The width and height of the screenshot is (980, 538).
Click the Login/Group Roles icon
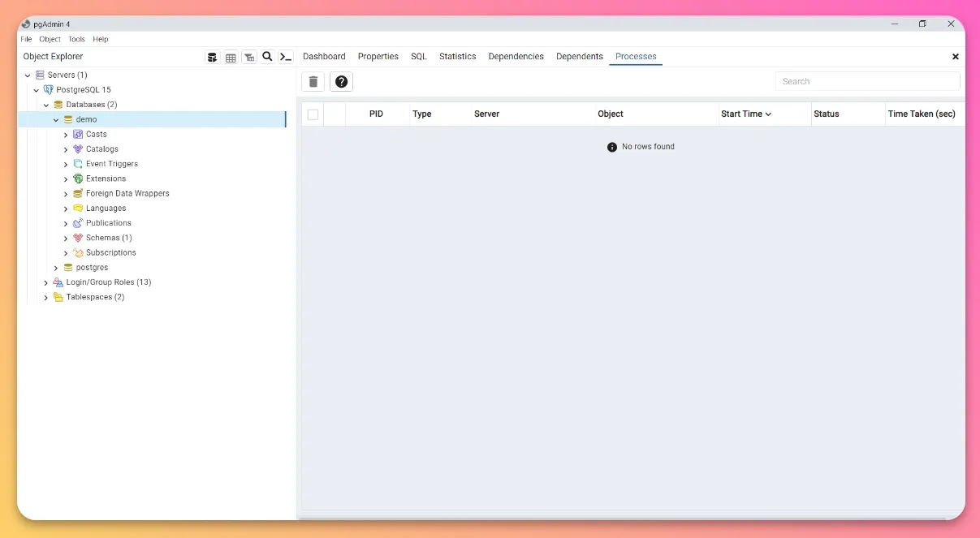pos(58,282)
